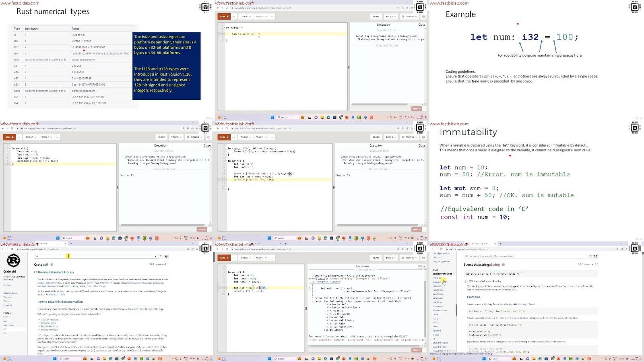
Task: Select 'std' in Crates sidebar list
Action: click(5, 329)
